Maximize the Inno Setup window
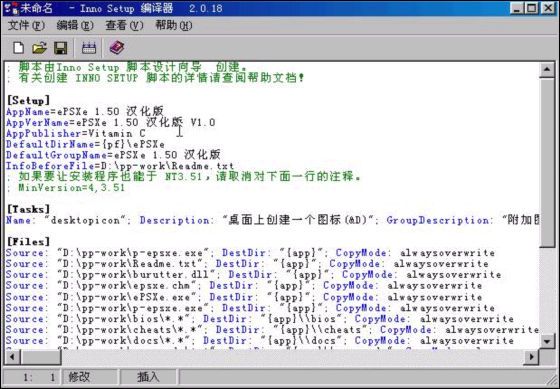The image size is (560, 389). (531, 8)
